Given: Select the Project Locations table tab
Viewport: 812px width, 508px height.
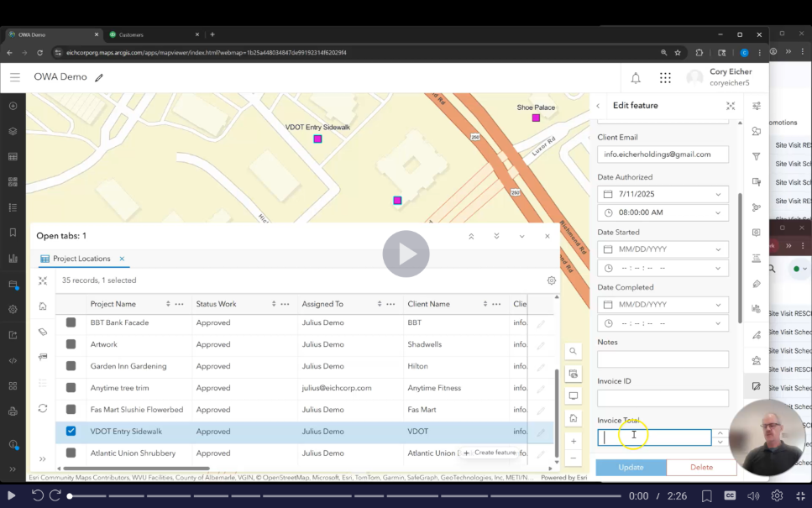Looking at the screenshot, I should pyautogui.click(x=81, y=259).
